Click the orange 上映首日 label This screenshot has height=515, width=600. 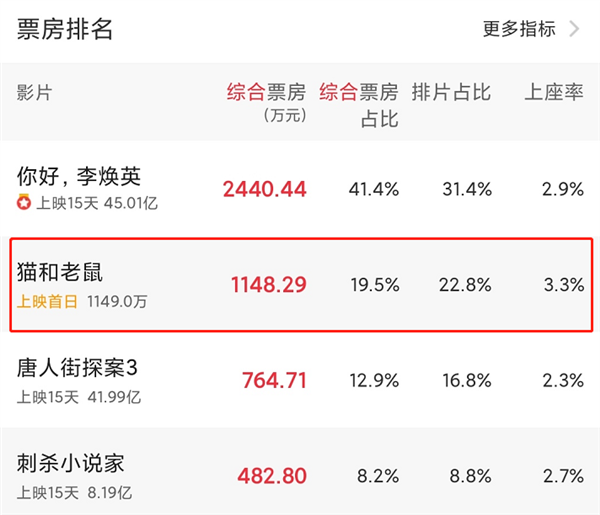47,299
